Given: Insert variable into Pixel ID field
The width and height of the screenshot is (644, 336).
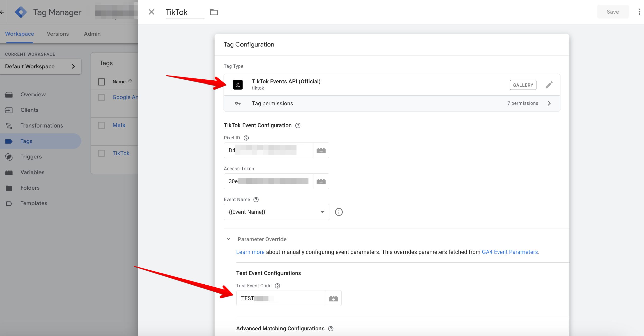Looking at the screenshot, I should click(x=321, y=150).
